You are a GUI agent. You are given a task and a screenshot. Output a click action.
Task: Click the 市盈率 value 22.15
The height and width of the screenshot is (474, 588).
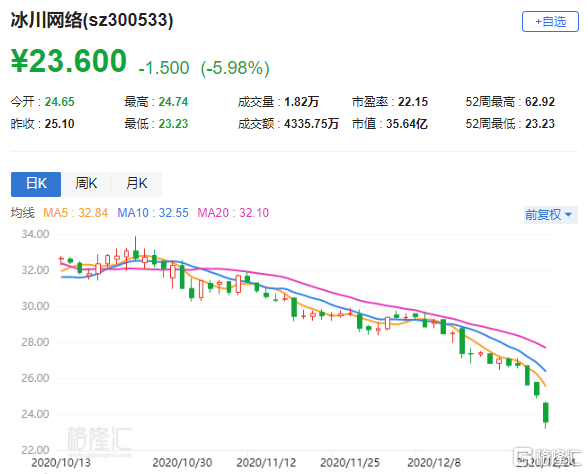pos(413,102)
